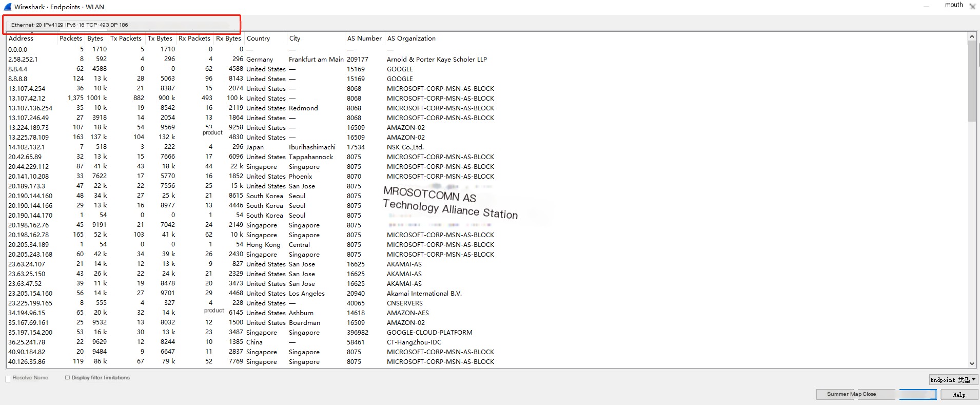Click address 34.194.96.15
Screen dimensions: 980x405
click(27, 313)
